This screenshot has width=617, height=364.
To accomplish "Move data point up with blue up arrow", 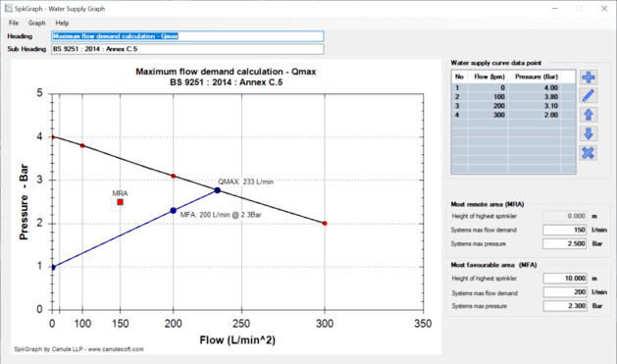I will point(589,115).
